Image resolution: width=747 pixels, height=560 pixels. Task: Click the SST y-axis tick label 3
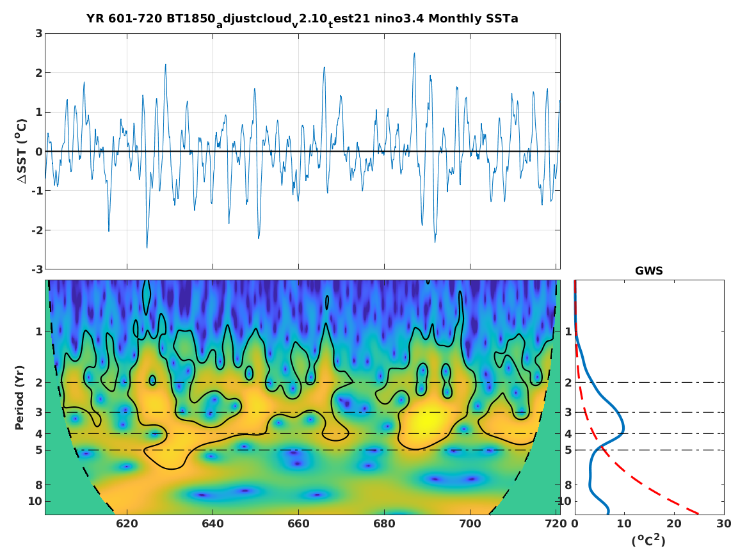tap(39, 33)
